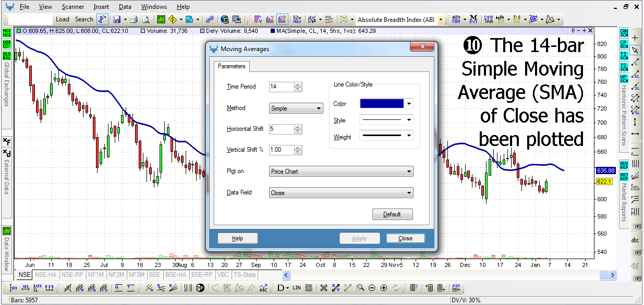Select the Parameters tab in Moving Averages
644x305 pixels.
(x=232, y=66)
